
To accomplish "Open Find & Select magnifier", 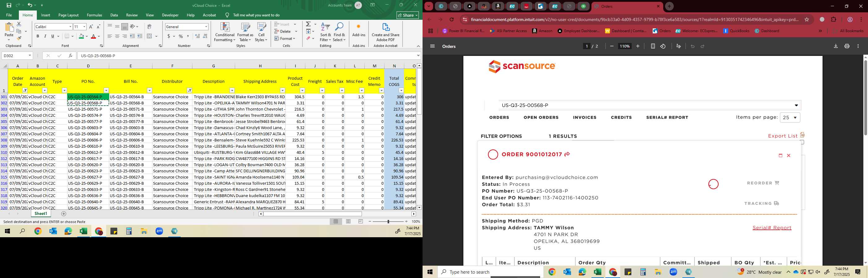I will [339, 32].
